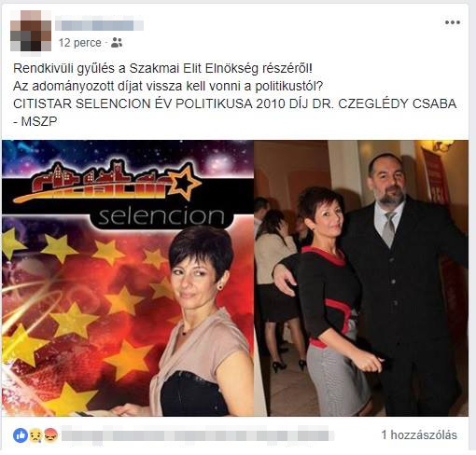The width and height of the screenshot is (476, 455).
Task: Open the three-dot post options menu
Action: click(x=453, y=22)
